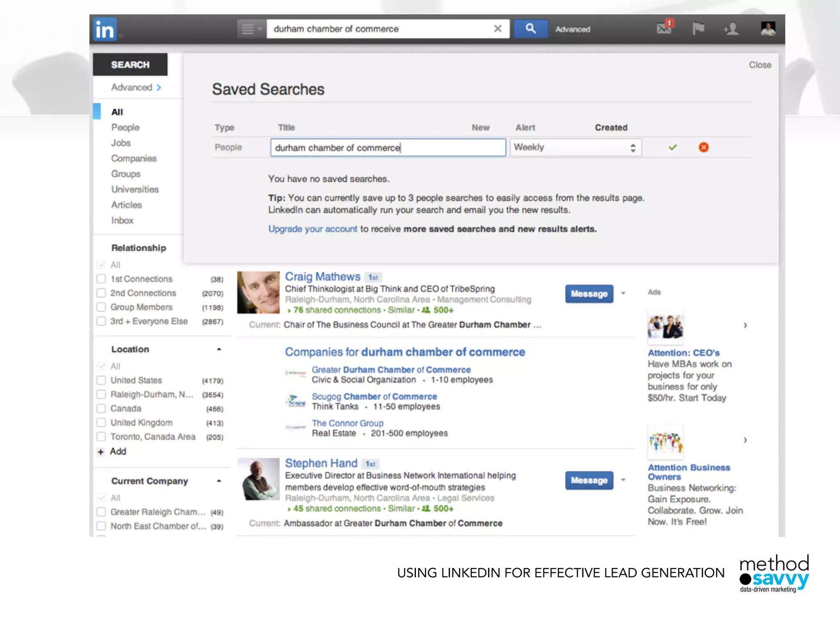Select the Articles search category
840x630 pixels.
[x=126, y=205]
